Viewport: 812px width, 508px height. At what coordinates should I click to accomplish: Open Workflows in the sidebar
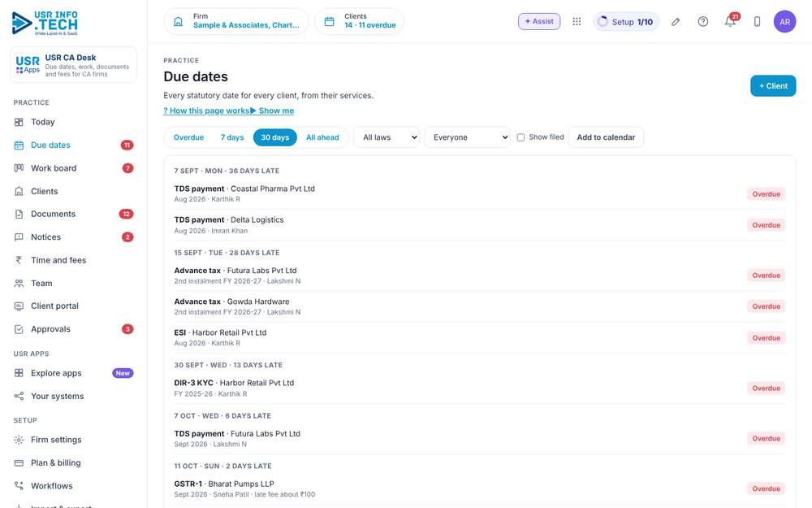74,486
